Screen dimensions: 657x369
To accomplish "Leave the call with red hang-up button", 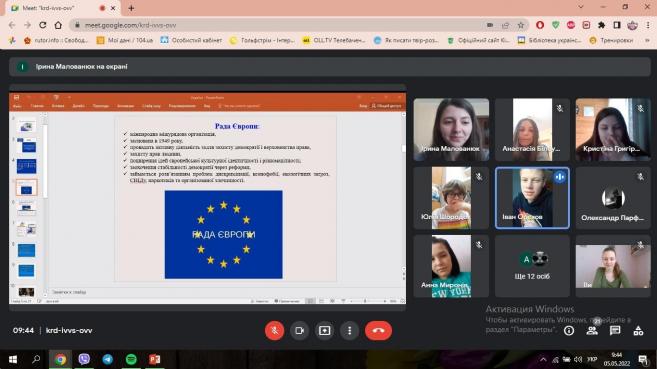I will click(x=378, y=330).
